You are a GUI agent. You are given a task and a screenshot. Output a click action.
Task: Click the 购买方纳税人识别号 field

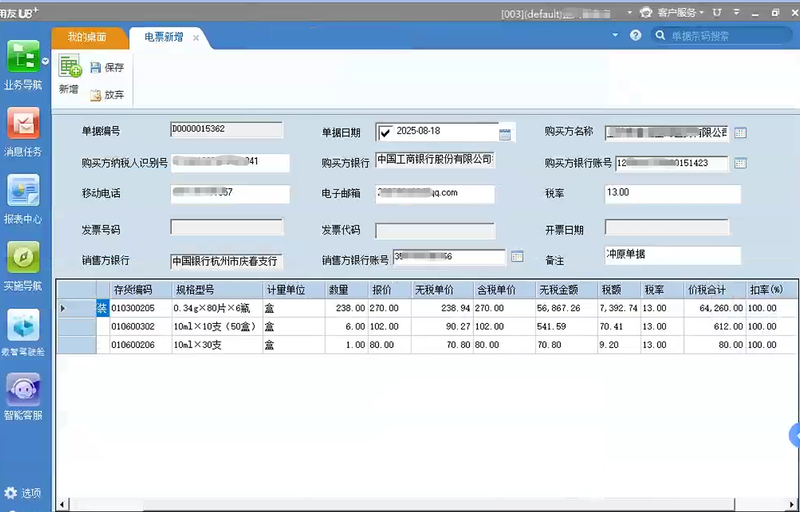tap(230, 163)
